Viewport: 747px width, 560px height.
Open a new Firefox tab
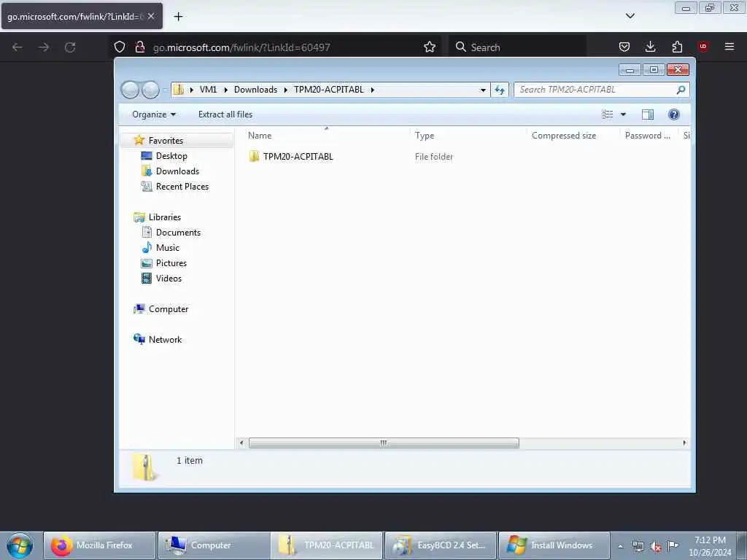coord(178,17)
